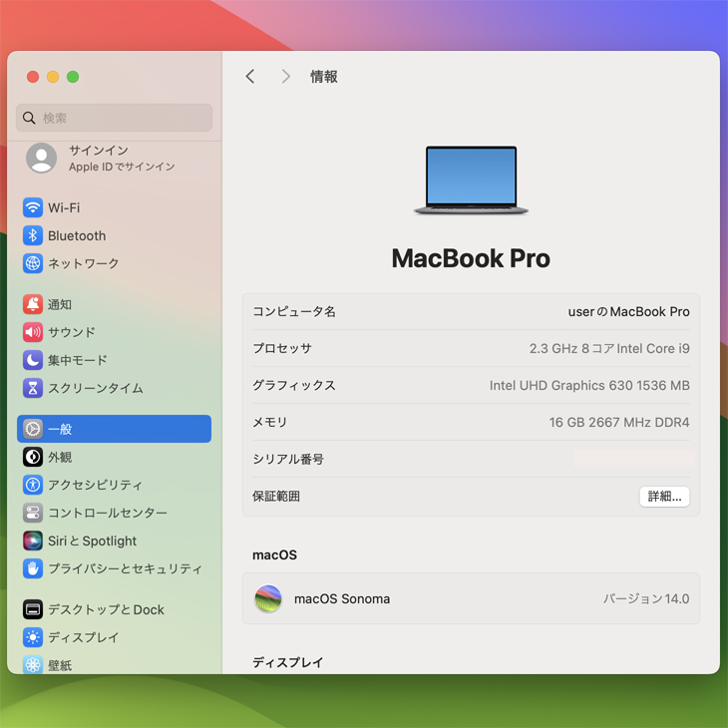This screenshot has width=728, height=728.
Task: Select コントロールセンター in the sidebar
Action: tap(107, 513)
